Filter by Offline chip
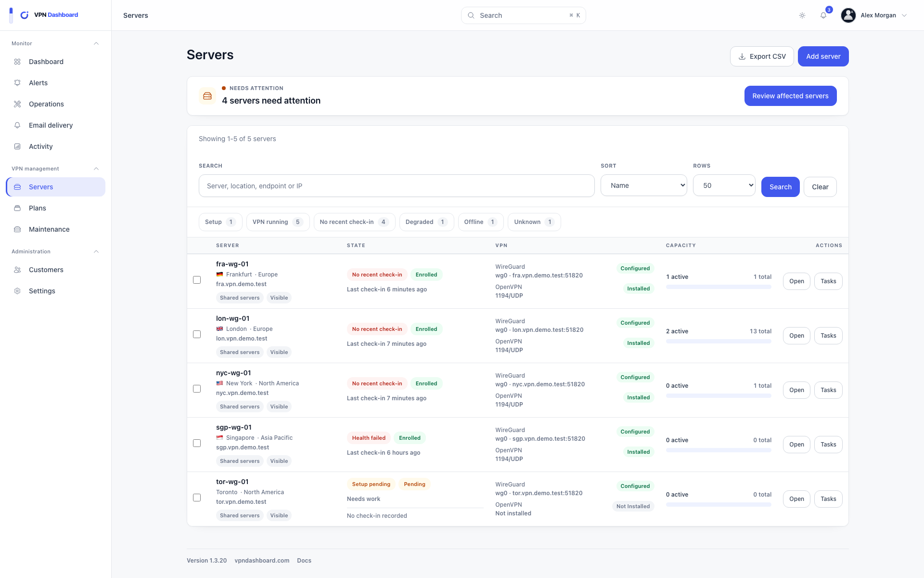The image size is (924, 578). click(x=481, y=222)
